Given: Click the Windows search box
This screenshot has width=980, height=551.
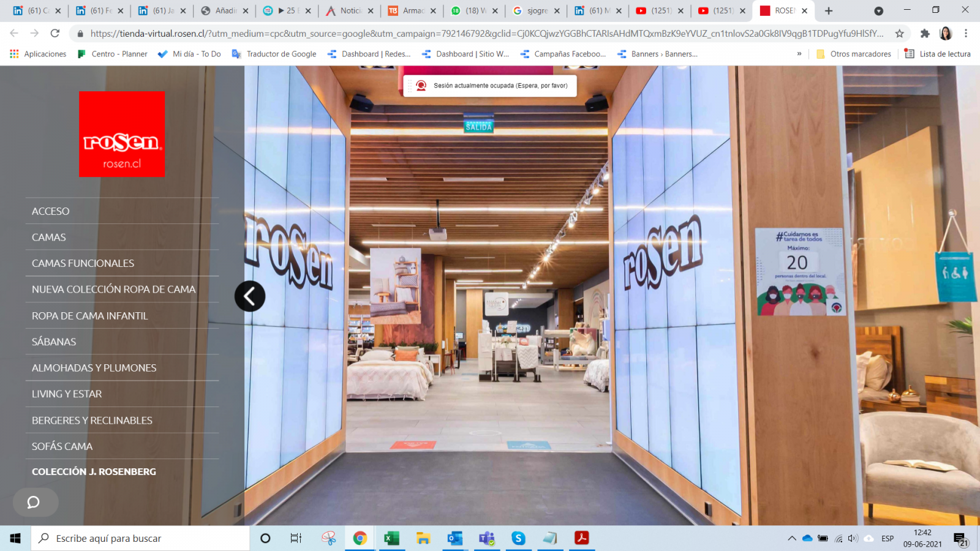Looking at the screenshot, I should tap(141, 539).
